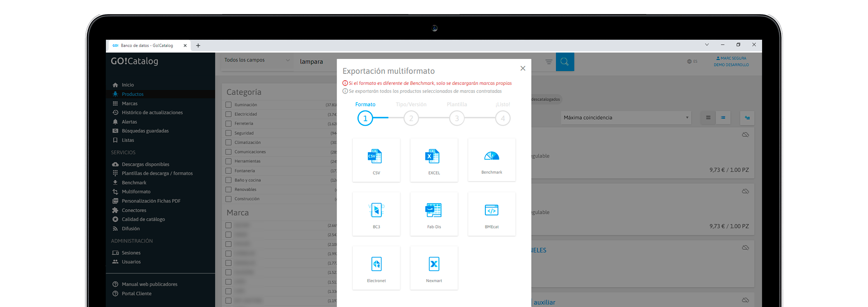Tick the Construcción category checkbox
Image resolution: width=868 pixels, height=307 pixels.
click(228, 199)
